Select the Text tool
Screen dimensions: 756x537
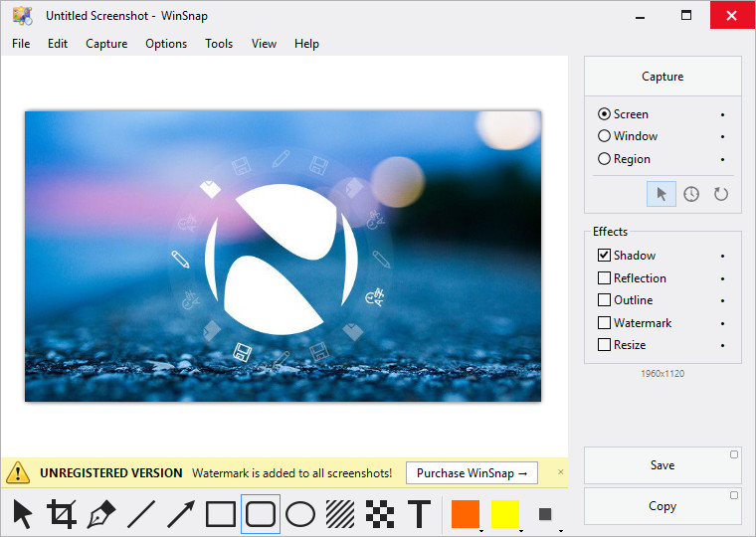coord(420,514)
